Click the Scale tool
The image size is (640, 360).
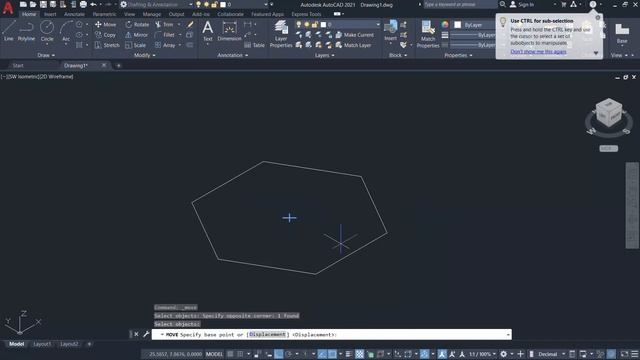[136, 45]
